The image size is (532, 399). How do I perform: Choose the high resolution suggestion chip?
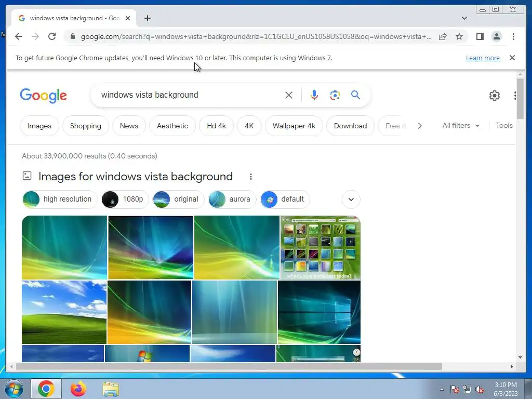60,199
